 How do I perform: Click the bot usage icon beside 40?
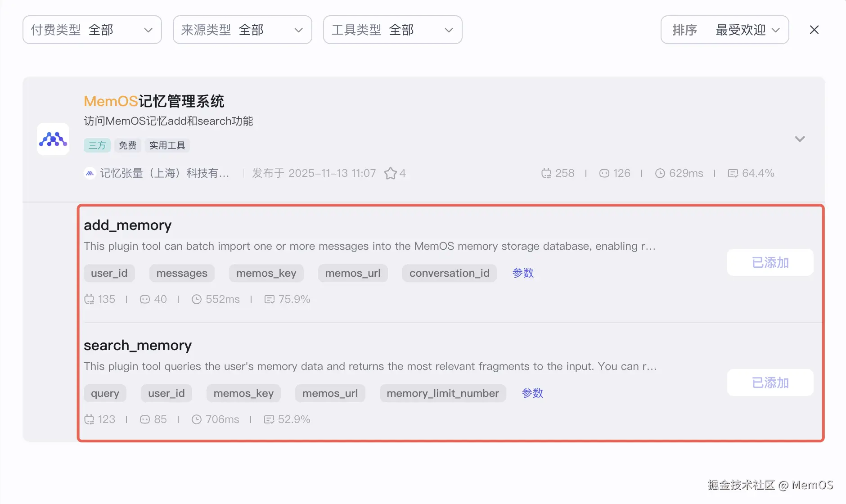[x=145, y=299]
